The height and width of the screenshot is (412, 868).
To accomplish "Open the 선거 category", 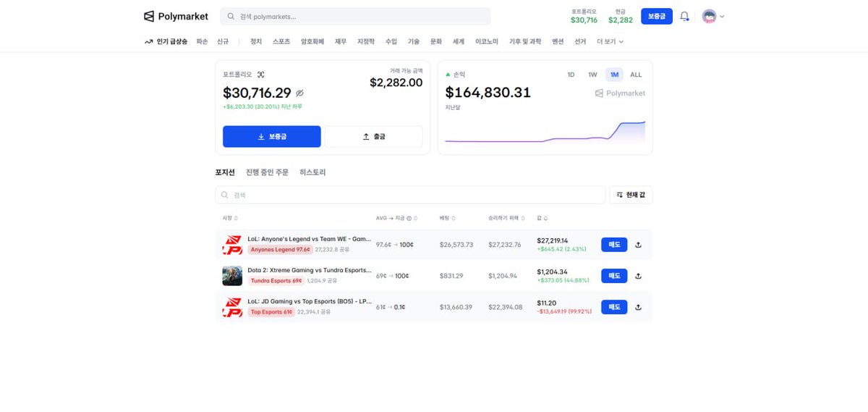I will 580,42.
